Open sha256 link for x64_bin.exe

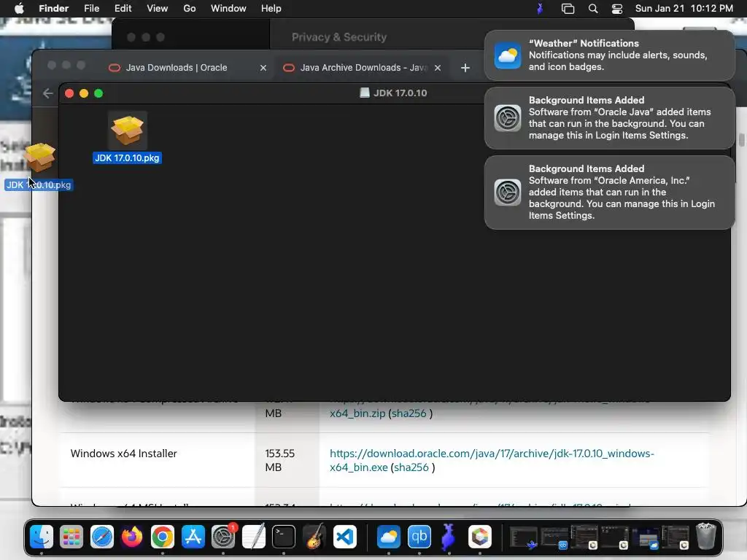tap(411, 467)
